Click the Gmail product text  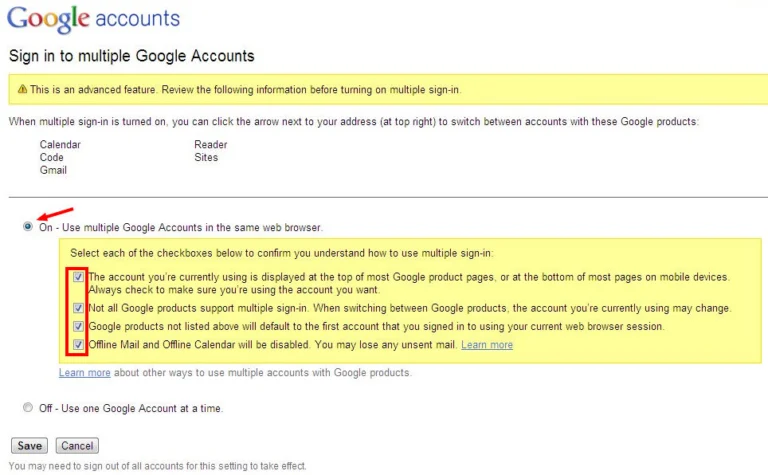53,170
